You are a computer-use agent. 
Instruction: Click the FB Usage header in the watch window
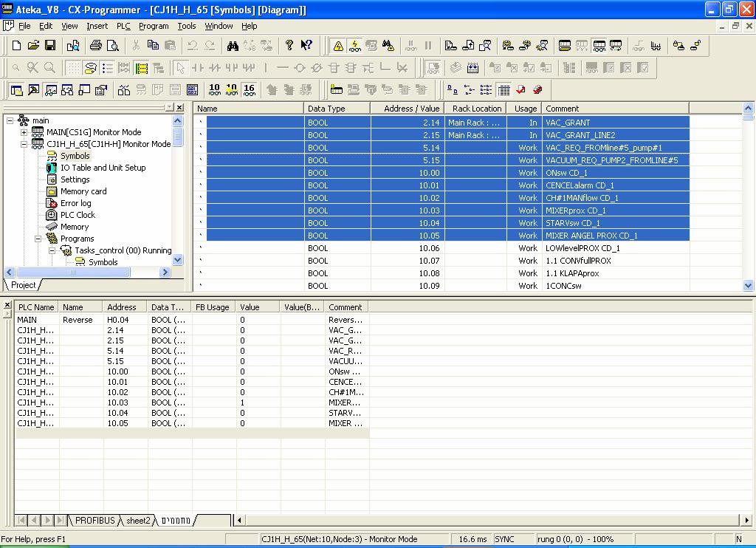pos(212,307)
